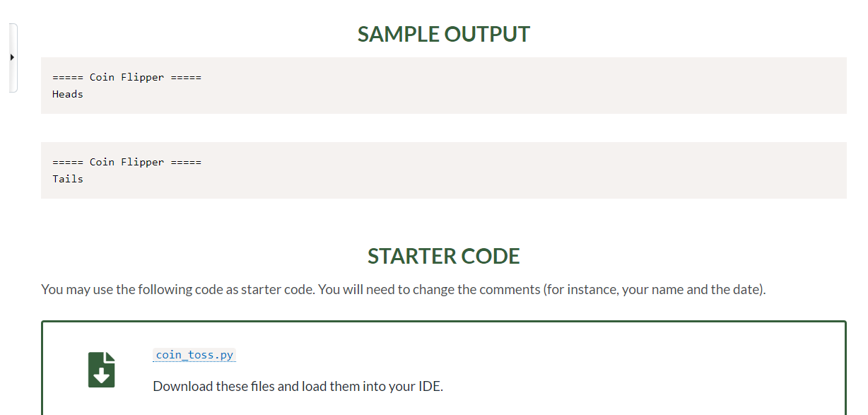This screenshot has height=415, width=868.
Task: Click the sidebar handle on the left edge
Action: [x=12, y=57]
